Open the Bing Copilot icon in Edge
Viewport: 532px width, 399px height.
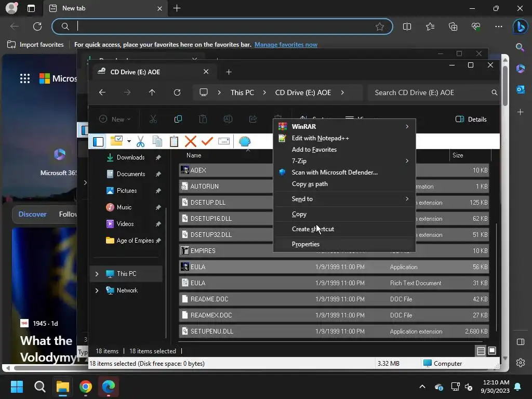coord(520,26)
